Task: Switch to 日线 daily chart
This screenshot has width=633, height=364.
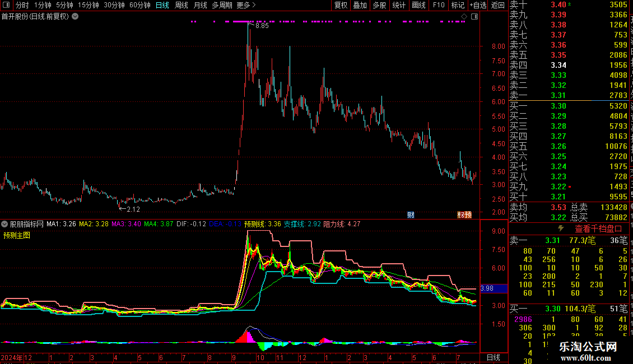Action: point(162,5)
